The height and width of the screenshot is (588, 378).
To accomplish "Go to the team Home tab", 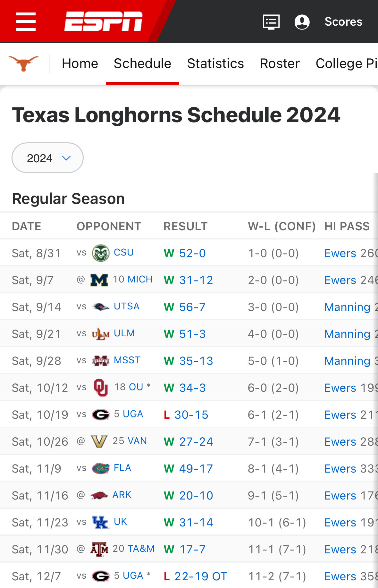I will coord(80,63).
